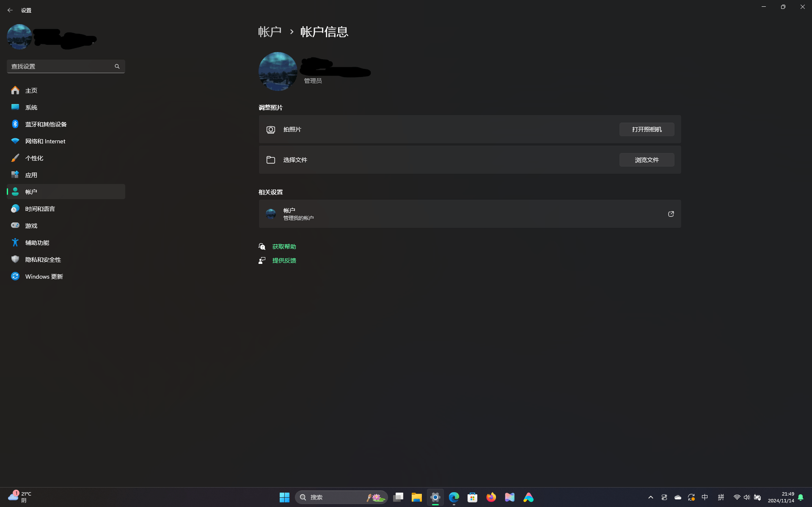The height and width of the screenshot is (507, 812).
Task: Open 游戏 section
Action: point(66,226)
